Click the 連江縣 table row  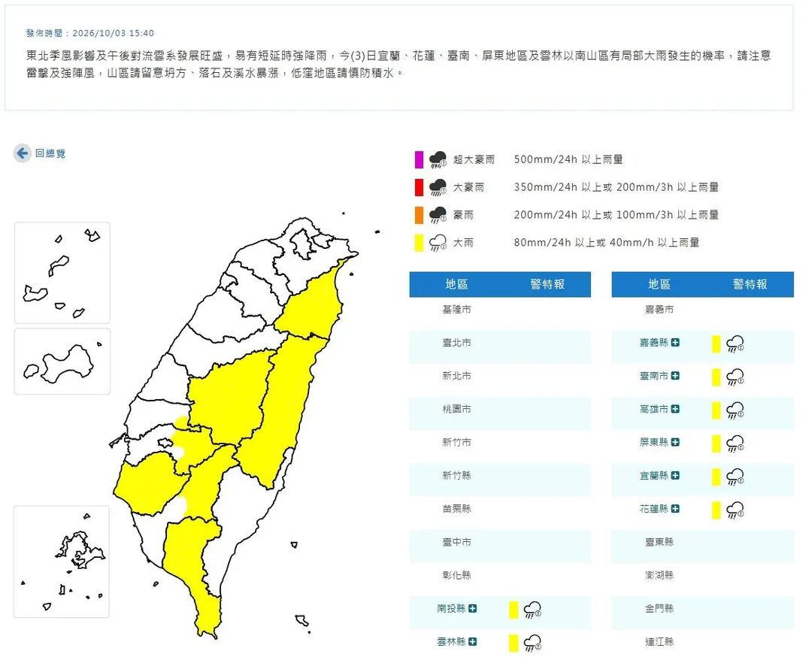[x=703, y=641]
